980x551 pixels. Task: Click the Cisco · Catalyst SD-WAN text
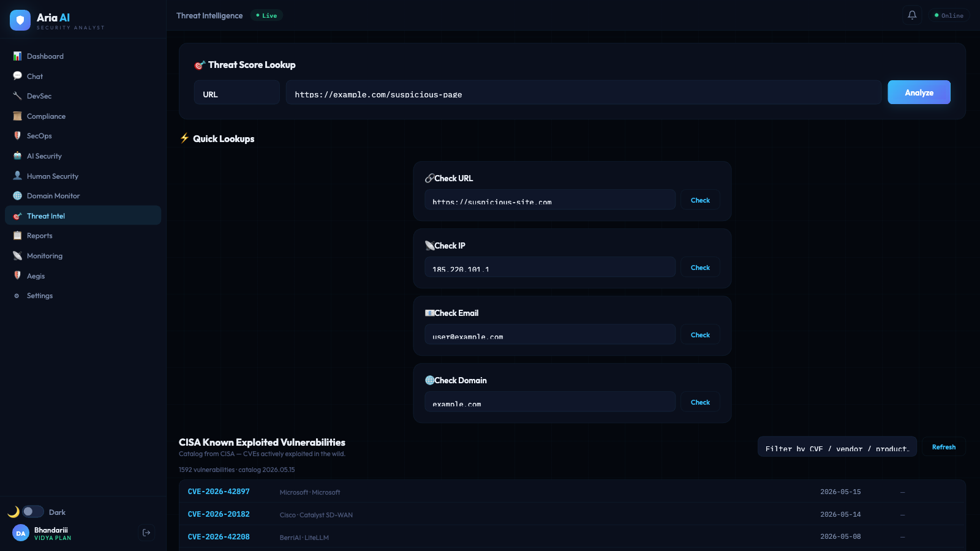click(316, 515)
